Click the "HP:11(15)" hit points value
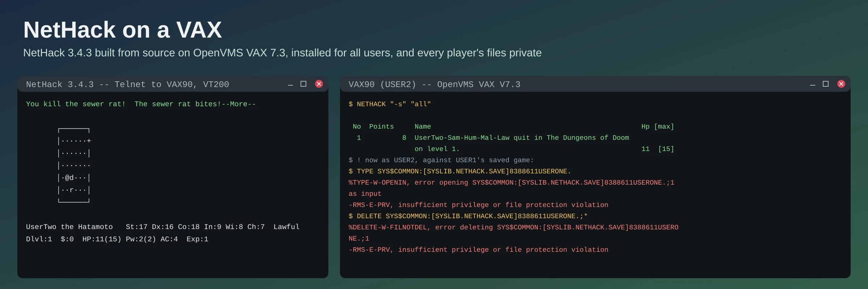The image size is (868, 289). point(102,239)
